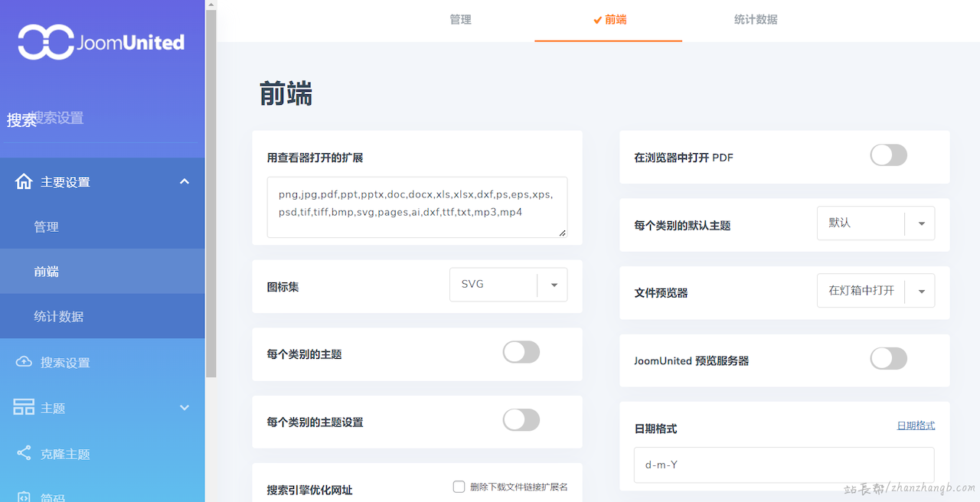Click the home icon beside 主要设置
This screenshot has width=980, height=502.
point(24,181)
